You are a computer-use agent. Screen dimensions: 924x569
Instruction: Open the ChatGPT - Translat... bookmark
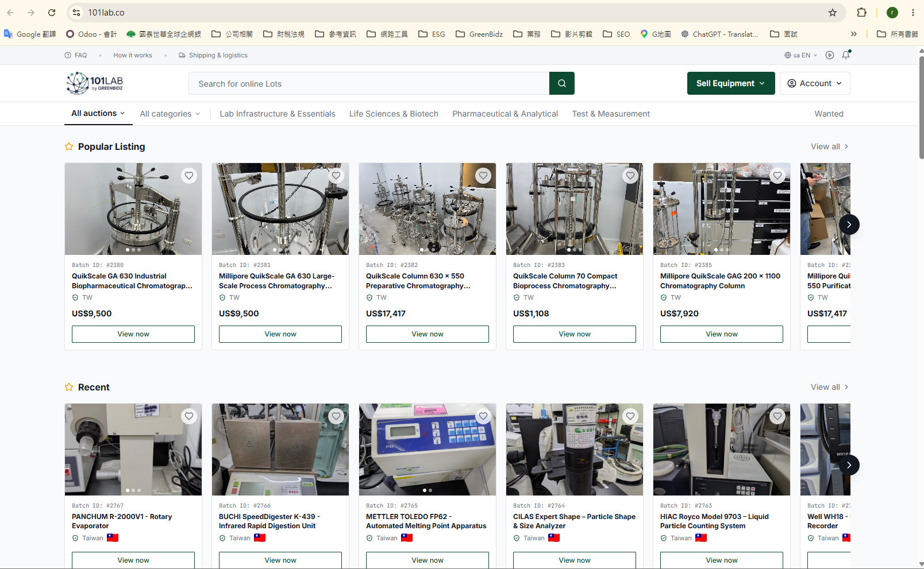click(719, 34)
